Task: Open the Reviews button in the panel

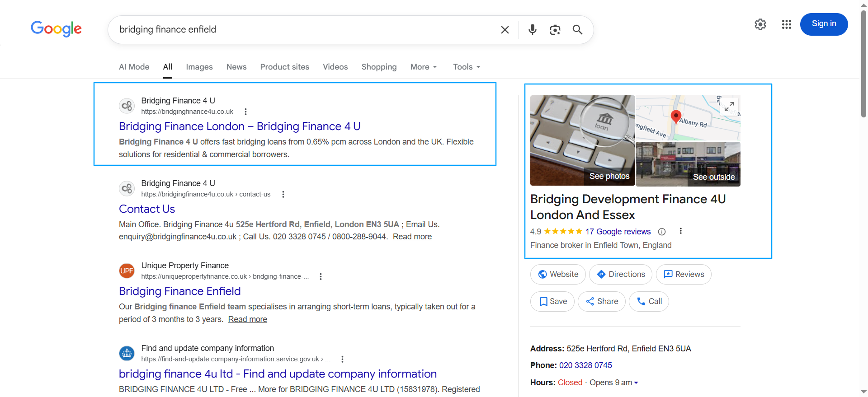Action: pyautogui.click(x=684, y=274)
